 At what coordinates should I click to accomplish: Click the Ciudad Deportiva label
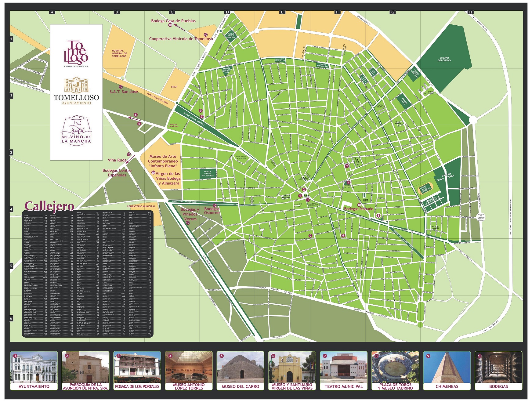tap(444, 59)
